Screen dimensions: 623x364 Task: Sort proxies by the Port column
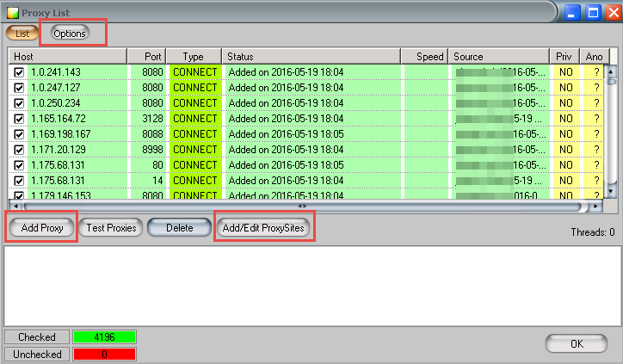[146, 56]
